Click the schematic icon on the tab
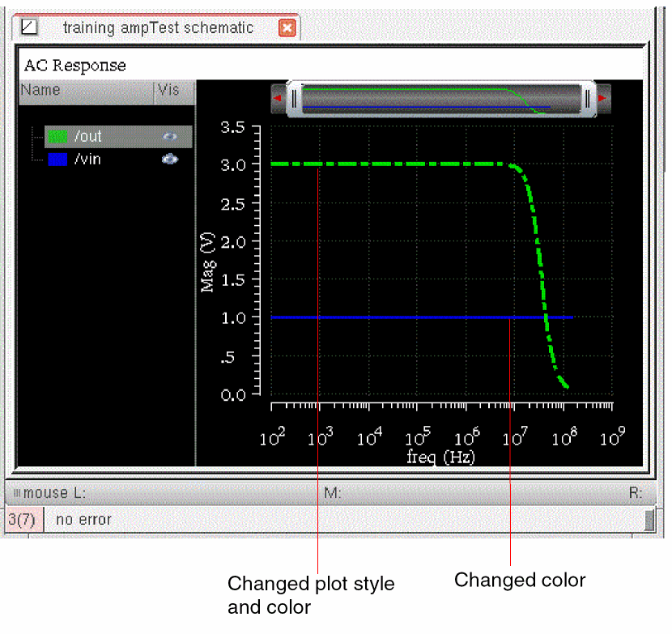672x634 pixels. pyautogui.click(x=29, y=28)
